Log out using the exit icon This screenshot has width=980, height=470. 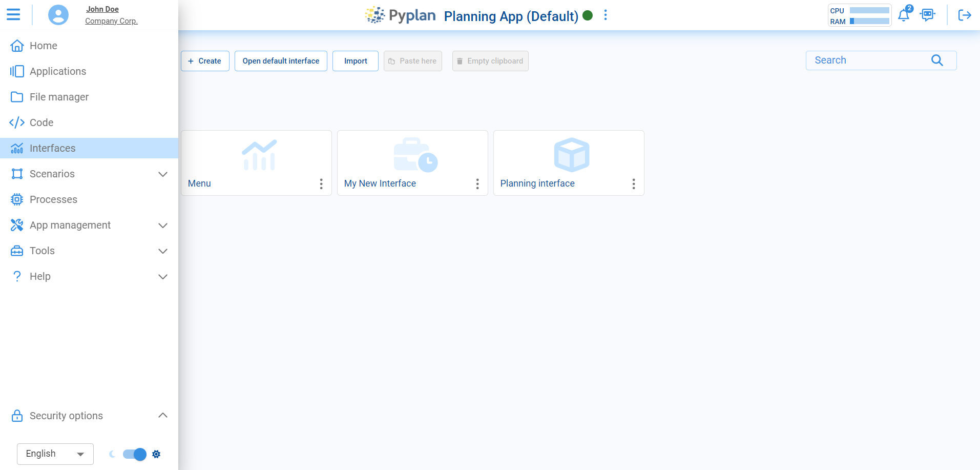965,15
